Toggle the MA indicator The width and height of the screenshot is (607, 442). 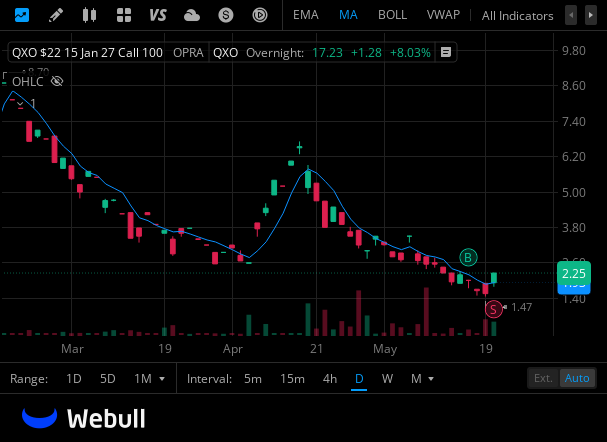pos(348,15)
